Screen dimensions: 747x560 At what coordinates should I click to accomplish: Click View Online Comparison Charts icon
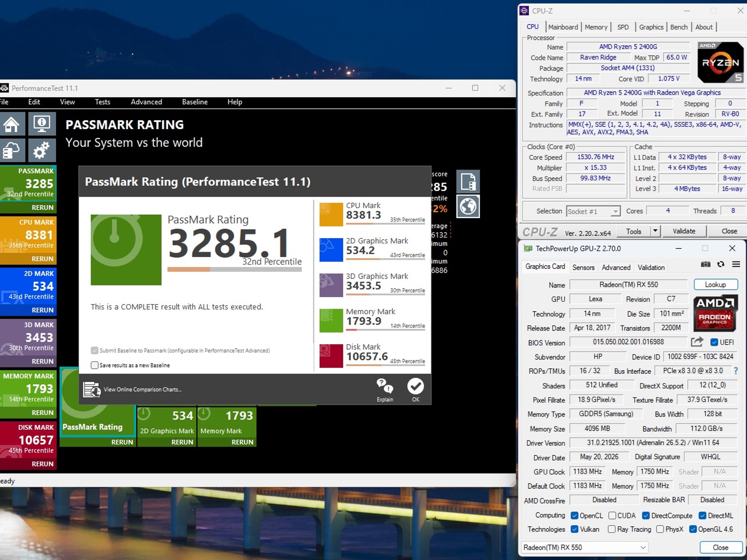[92, 389]
